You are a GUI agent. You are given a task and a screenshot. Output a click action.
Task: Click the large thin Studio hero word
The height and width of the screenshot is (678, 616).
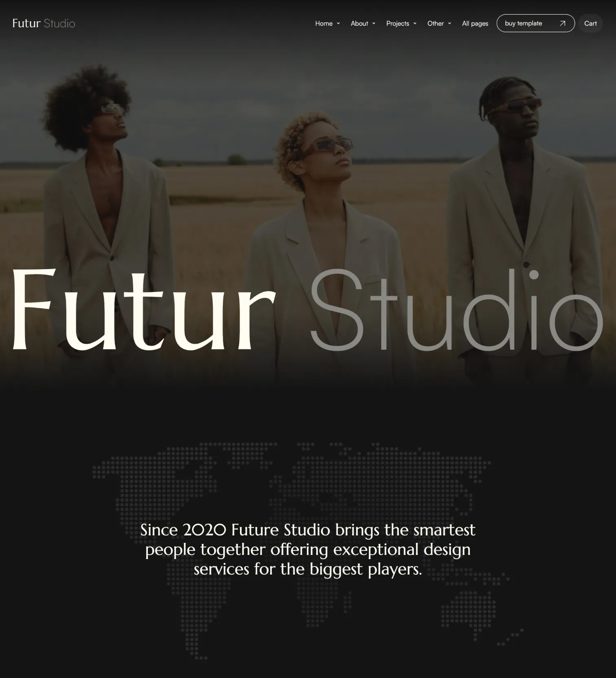(x=456, y=309)
